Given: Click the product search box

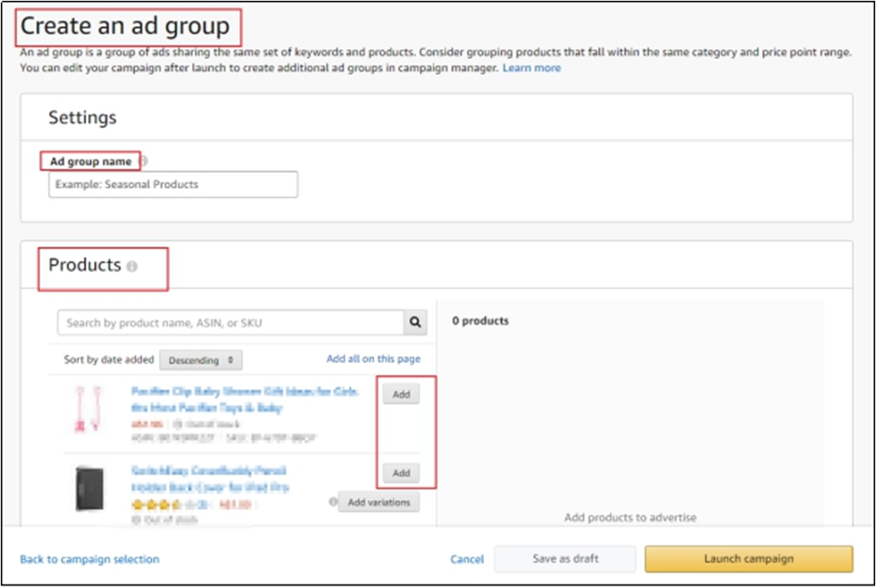Looking at the screenshot, I should (231, 322).
